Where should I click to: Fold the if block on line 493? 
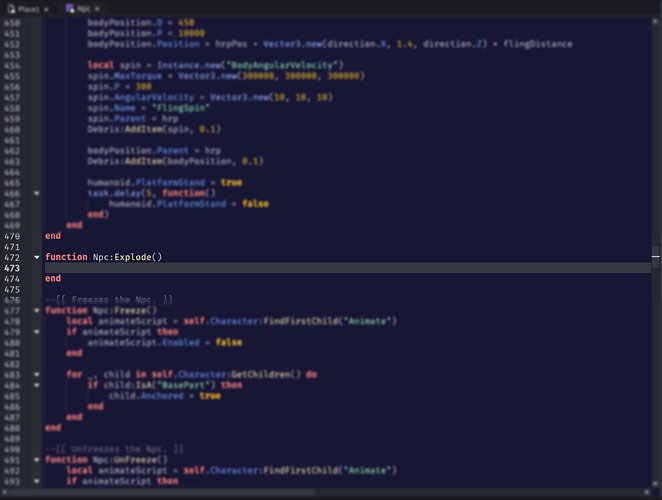(x=37, y=481)
